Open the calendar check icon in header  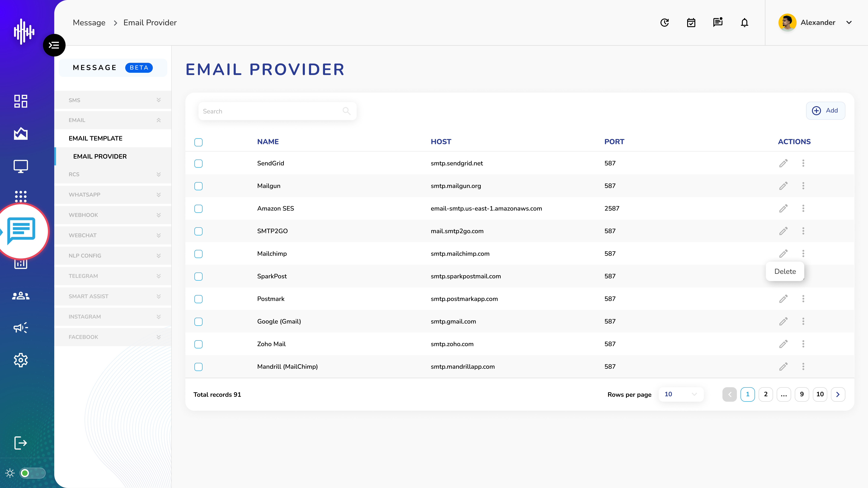(691, 23)
